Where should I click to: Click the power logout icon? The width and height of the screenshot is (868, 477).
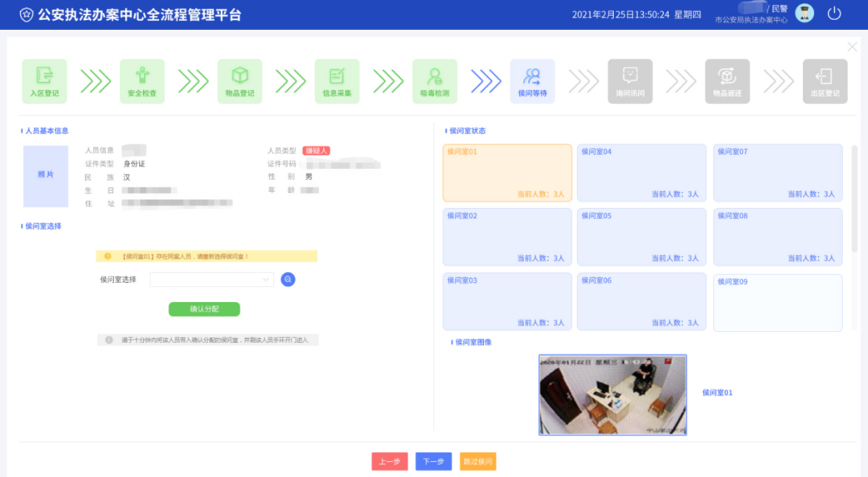click(834, 14)
